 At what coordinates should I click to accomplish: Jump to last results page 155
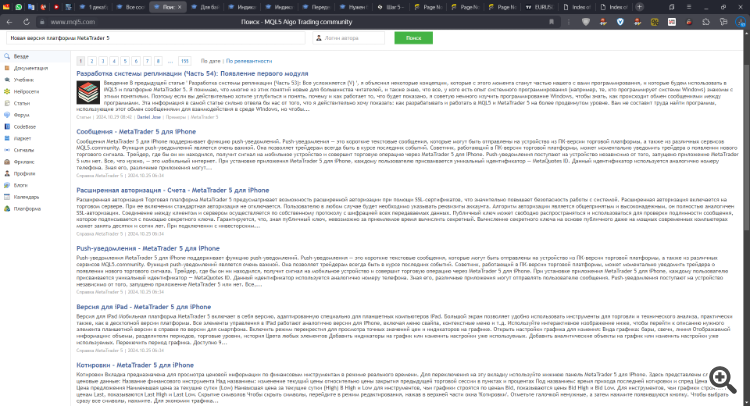click(x=185, y=61)
